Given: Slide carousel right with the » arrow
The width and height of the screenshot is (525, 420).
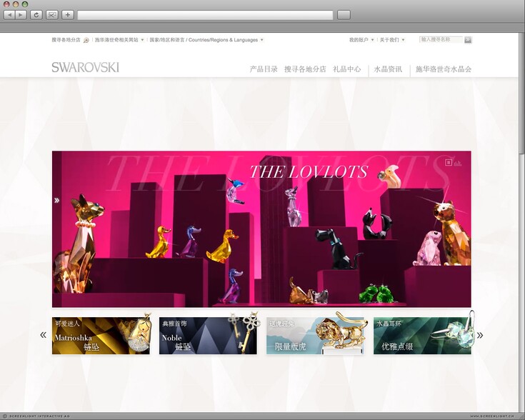Looking at the screenshot, I should (x=480, y=335).
